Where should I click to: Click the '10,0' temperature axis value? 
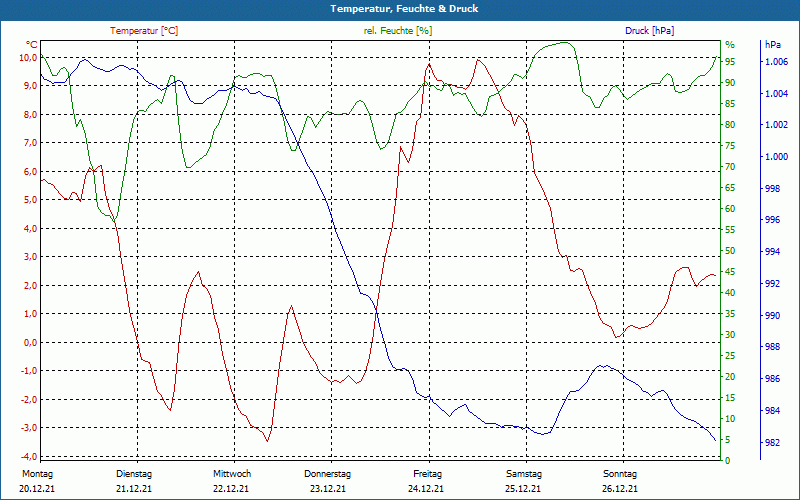29,58
